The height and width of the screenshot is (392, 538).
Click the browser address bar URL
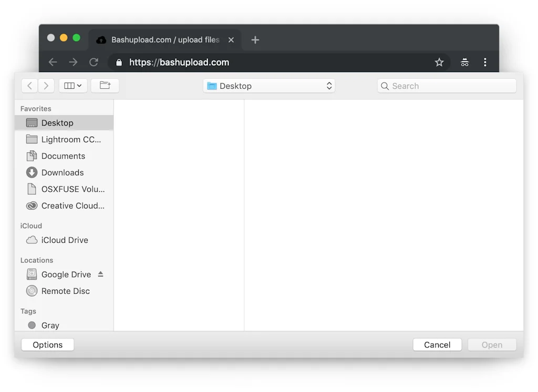[179, 62]
